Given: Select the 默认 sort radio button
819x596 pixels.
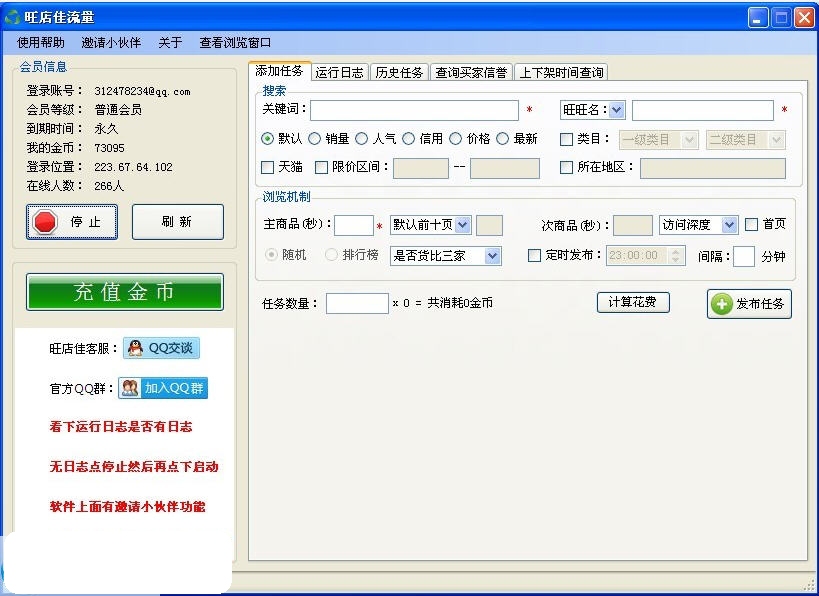Looking at the screenshot, I should (267, 138).
